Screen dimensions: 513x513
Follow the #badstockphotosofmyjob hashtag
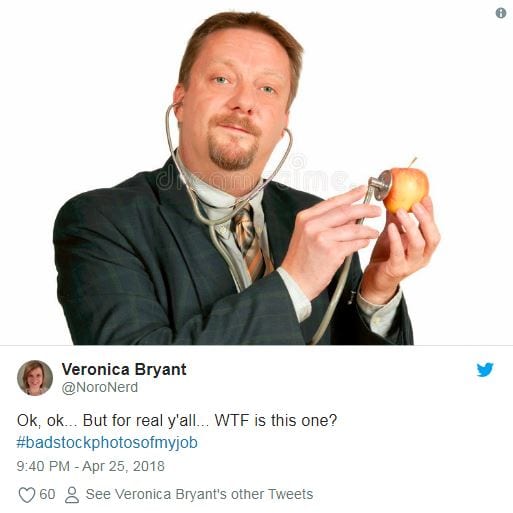[107, 443]
